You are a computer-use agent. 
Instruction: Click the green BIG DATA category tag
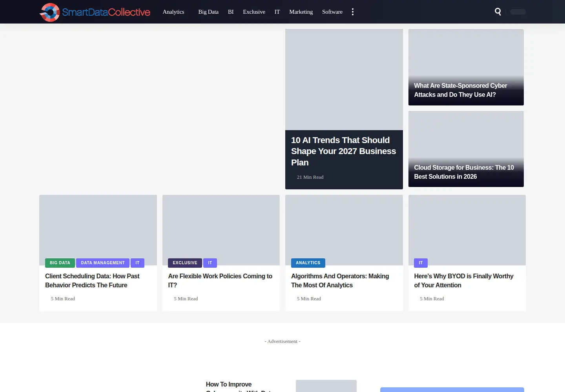60,263
